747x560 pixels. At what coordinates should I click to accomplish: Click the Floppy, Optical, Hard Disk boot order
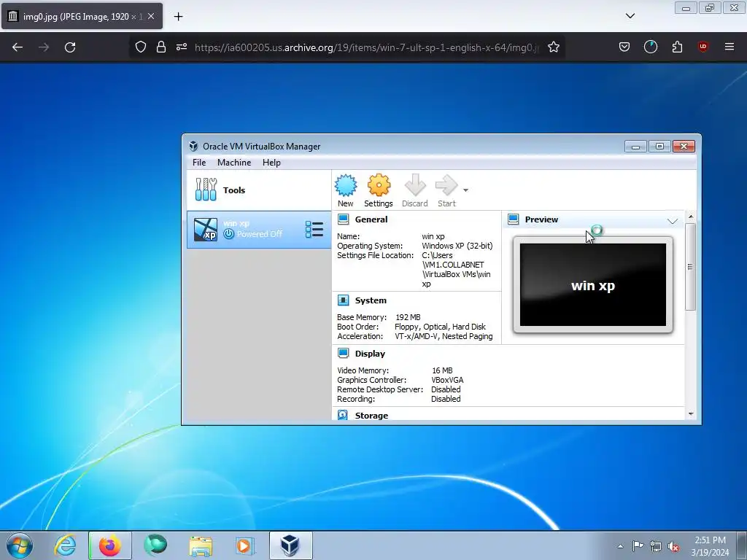pos(440,327)
